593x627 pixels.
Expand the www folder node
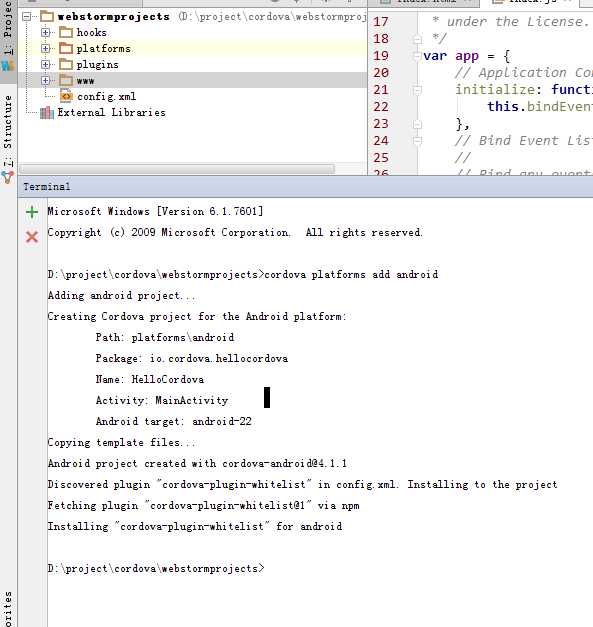coord(46,80)
